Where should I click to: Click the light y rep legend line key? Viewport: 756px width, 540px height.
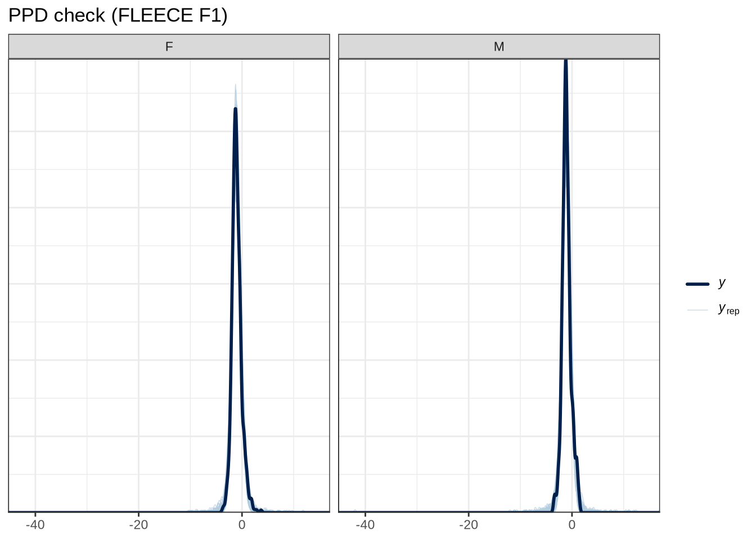697,310
